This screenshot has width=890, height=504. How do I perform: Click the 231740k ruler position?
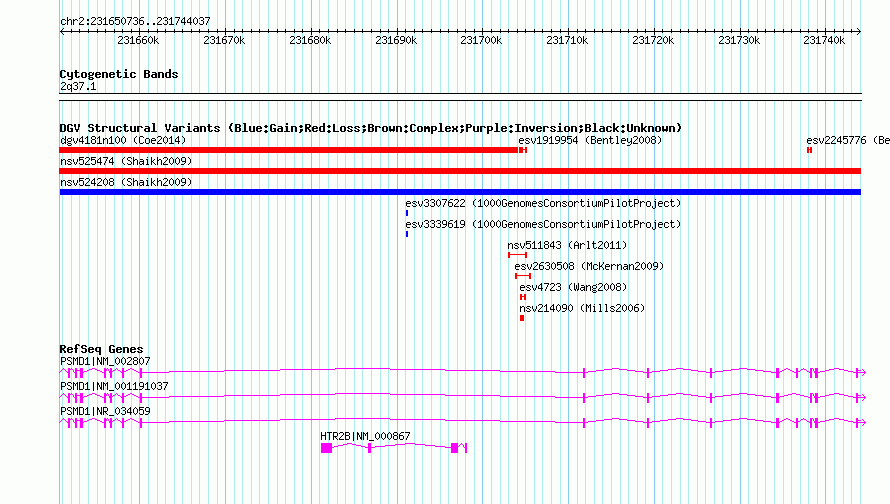824,40
